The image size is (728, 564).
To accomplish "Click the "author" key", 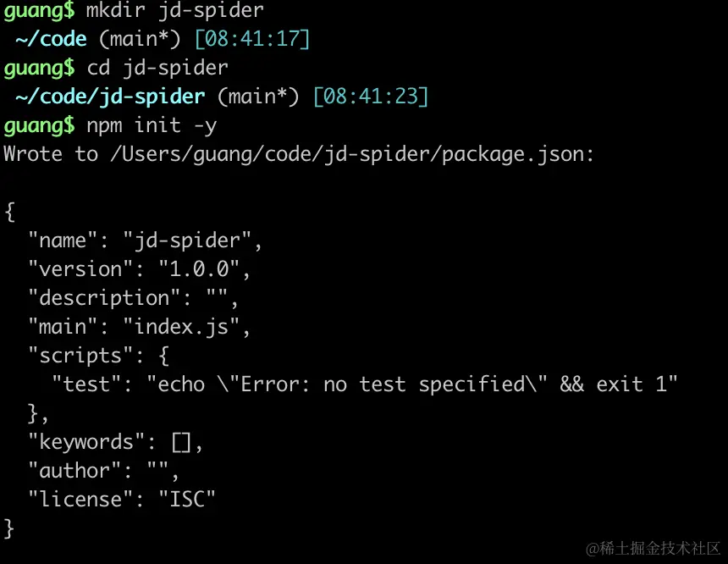I will 74,471.
